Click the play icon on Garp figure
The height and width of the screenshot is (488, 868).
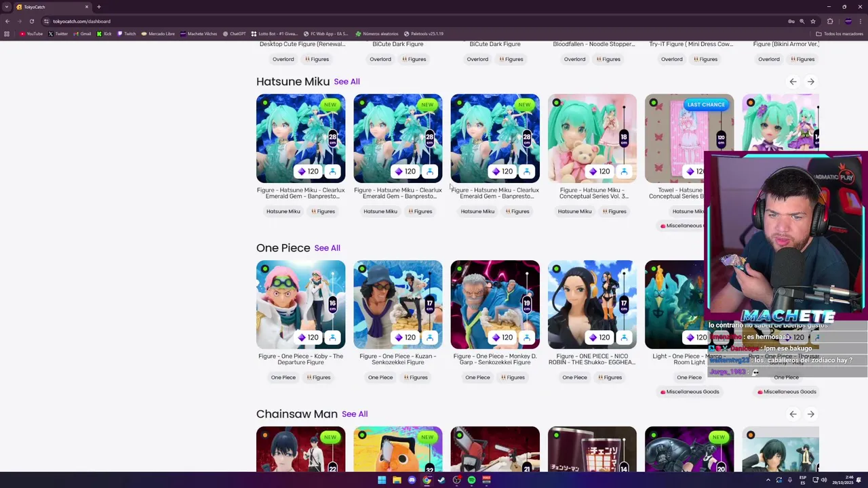tap(527, 338)
